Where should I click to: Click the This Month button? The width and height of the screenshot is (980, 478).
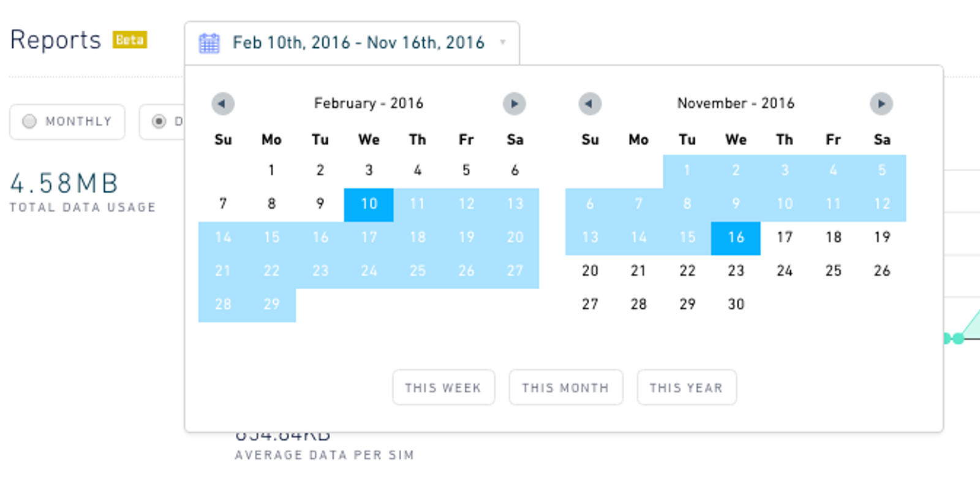[565, 387]
